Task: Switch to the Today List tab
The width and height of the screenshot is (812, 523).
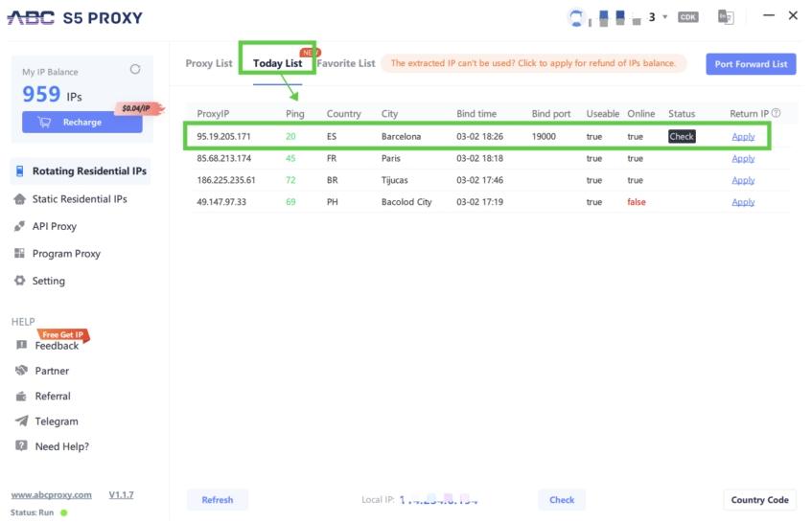Action: pos(278,63)
